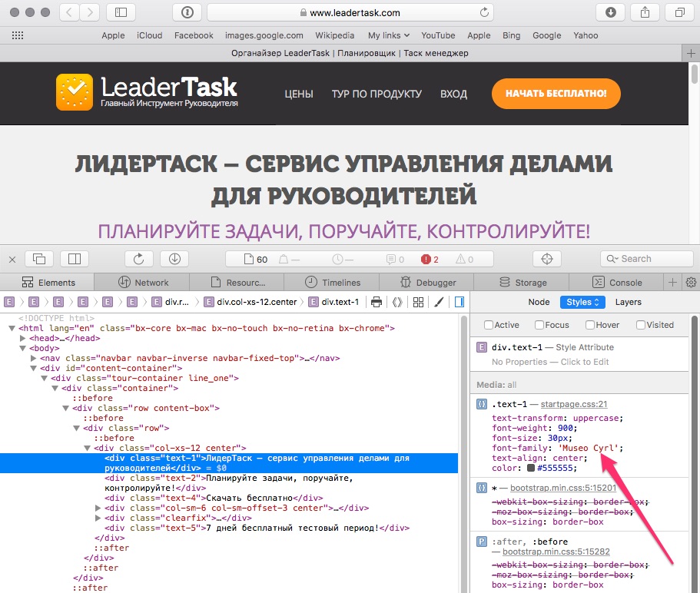Reload the page from the address bar
This screenshot has height=593, width=700.
[x=484, y=12]
